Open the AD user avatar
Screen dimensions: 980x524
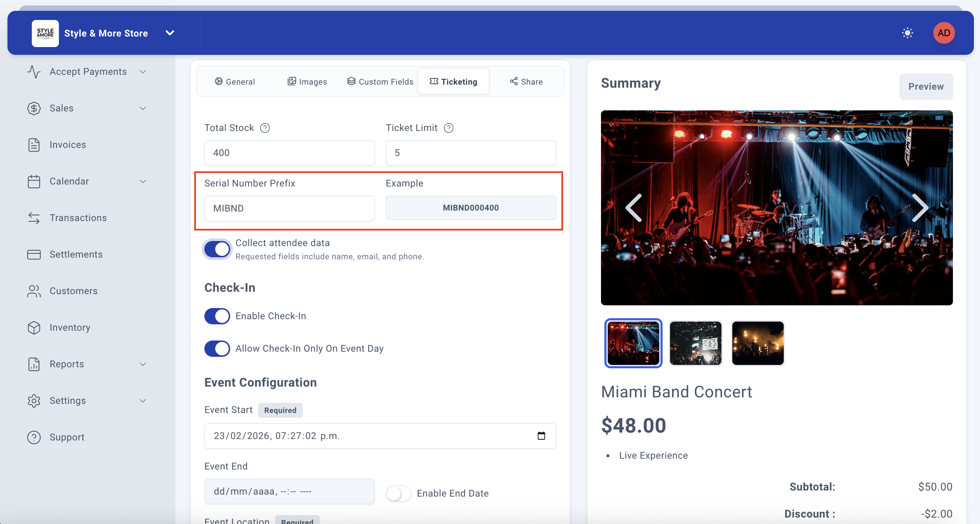[943, 33]
